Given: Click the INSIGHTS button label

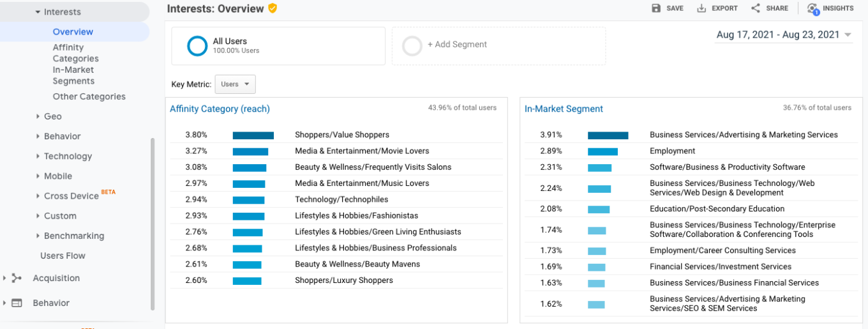Looking at the screenshot, I should [x=838, y=8].
